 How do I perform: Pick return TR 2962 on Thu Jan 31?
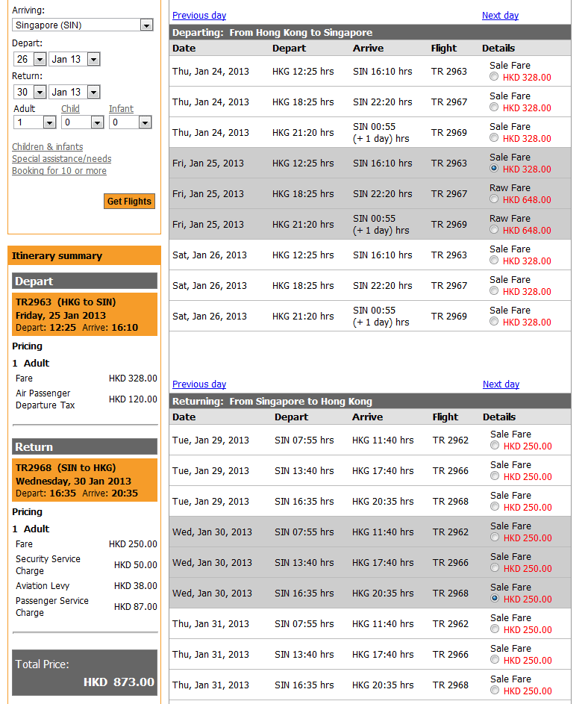click(495, 629)
